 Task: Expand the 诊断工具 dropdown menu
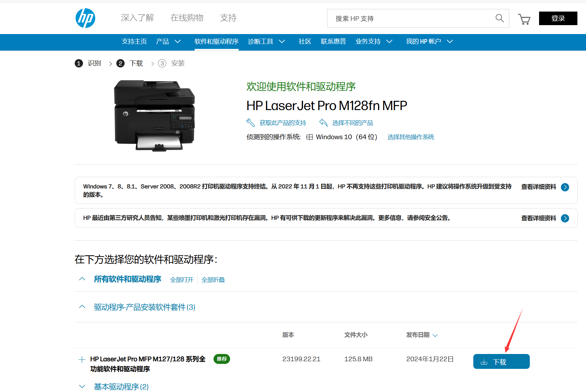[x=266, y=41]
